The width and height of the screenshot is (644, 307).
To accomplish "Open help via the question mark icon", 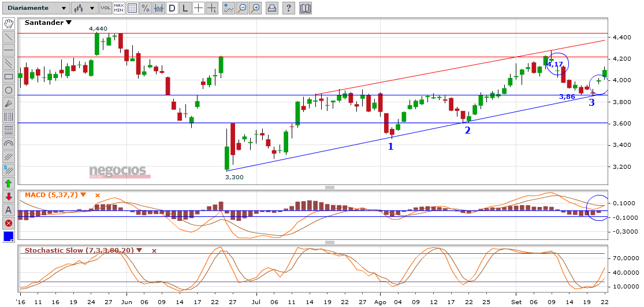I will click(289, 8).
